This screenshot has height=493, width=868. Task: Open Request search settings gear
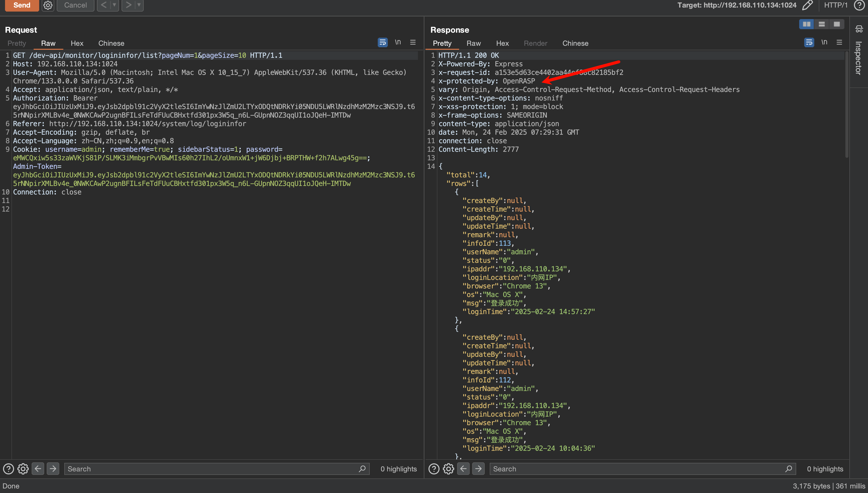23,469
